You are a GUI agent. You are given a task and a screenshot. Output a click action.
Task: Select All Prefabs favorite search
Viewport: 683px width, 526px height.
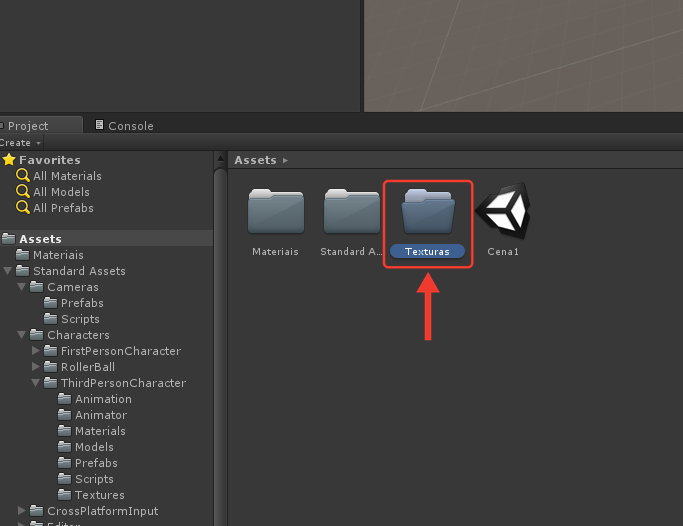coord(64,208)
